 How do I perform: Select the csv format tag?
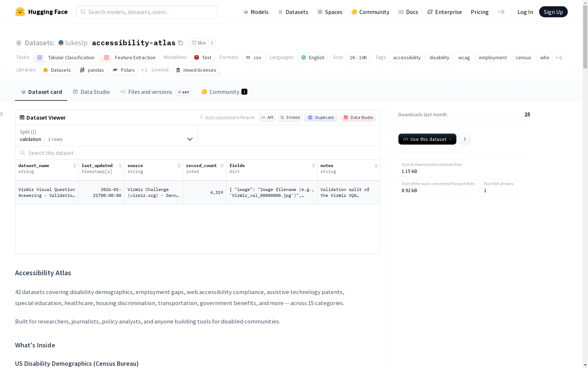tap(253, 57)
